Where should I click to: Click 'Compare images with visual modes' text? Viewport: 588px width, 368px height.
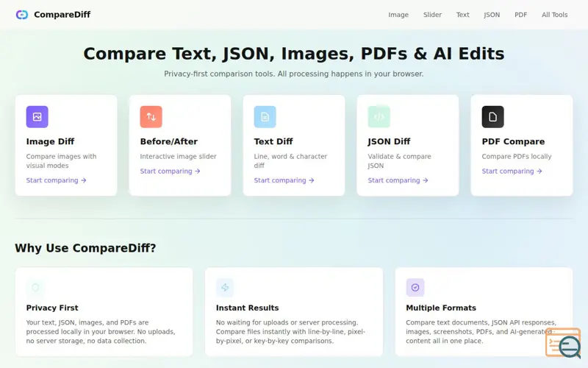[x=61, y=161]
